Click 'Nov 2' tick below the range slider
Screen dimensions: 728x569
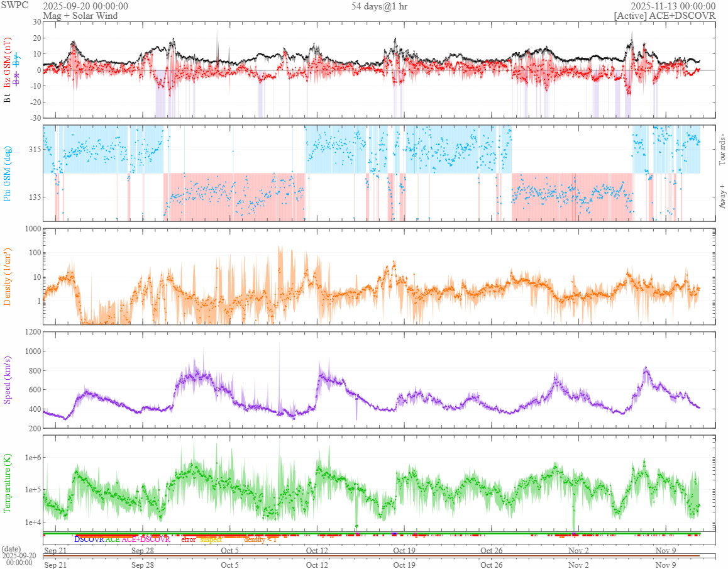578,565
